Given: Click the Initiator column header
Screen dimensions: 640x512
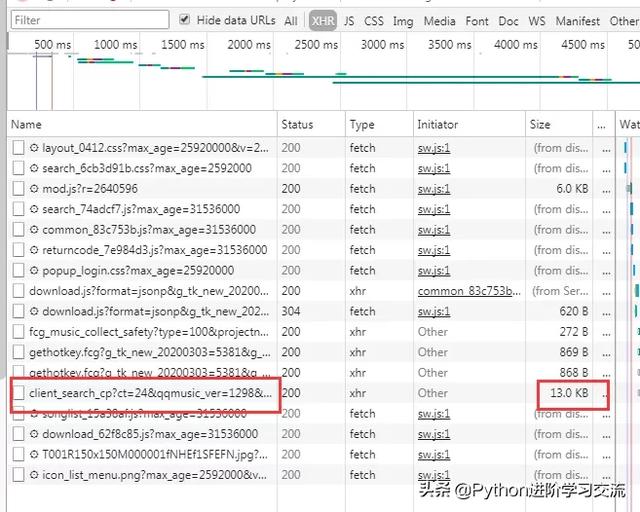Looking at the screenshot, I should (438, 125).
